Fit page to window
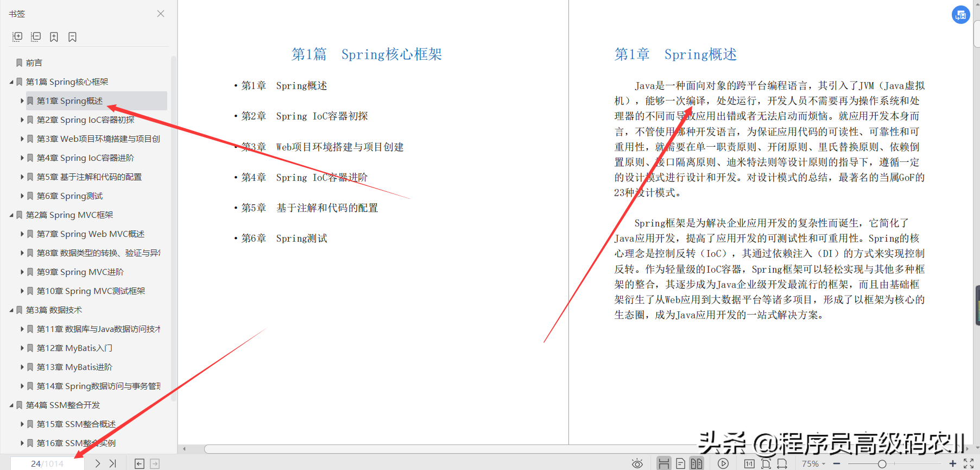This screenshot has width=980, height=470. (x=766, y=463)
